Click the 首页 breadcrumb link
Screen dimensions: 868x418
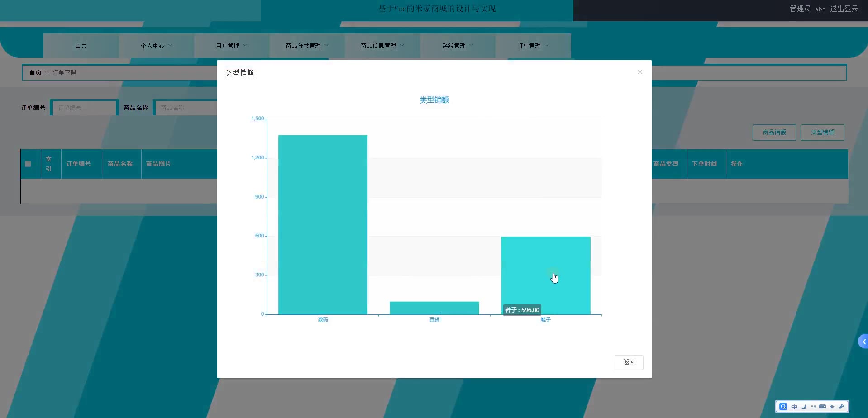coord(35,72)
